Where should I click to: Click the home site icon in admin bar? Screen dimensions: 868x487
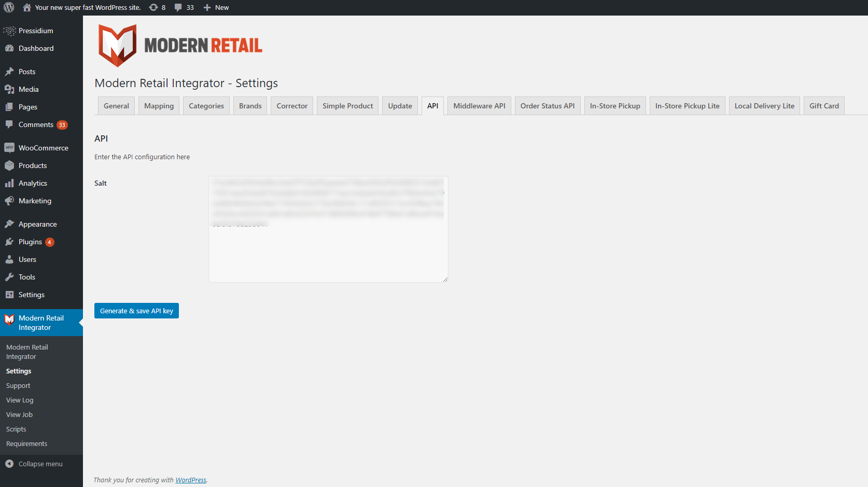click(x=27, y=7)
